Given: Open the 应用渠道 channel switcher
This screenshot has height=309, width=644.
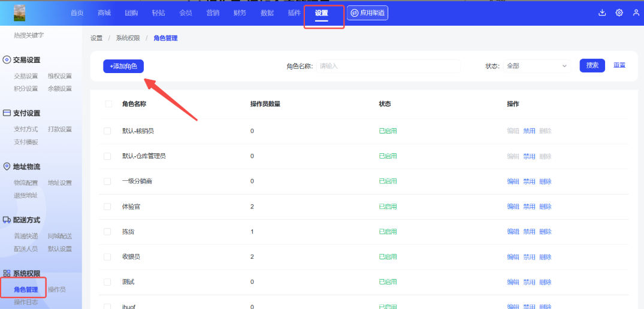Looking at the screenshot, I should (367, 13).
